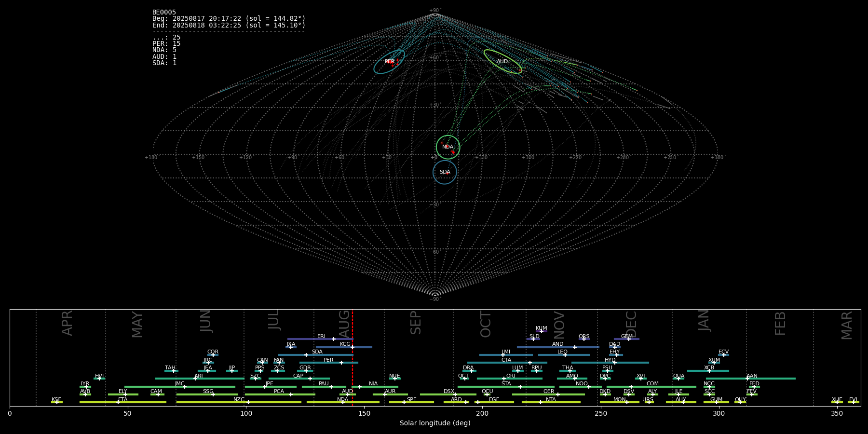Select the SPE shower label

point(411,400)
